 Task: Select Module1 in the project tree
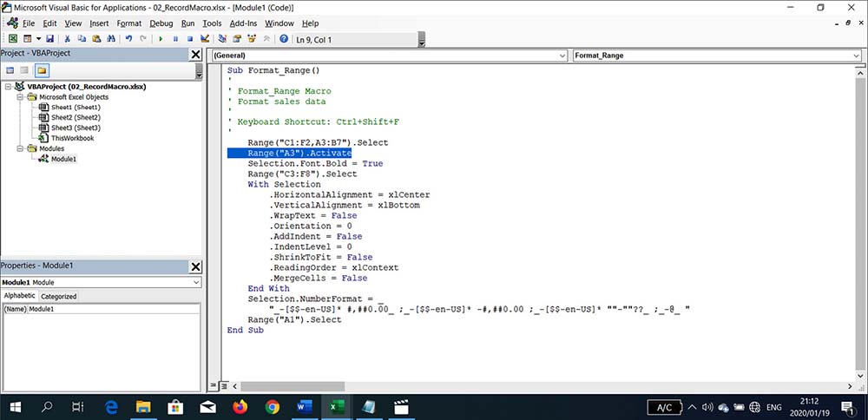point(63,159)
